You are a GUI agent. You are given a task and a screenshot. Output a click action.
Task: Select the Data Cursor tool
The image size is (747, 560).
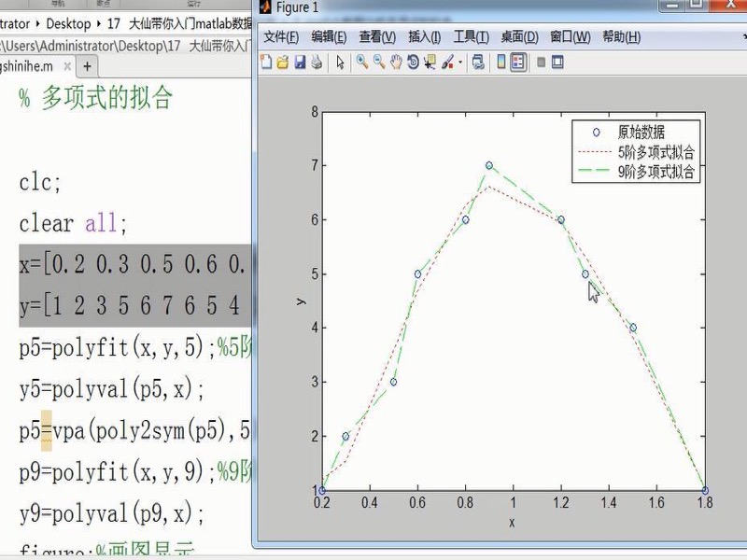[430, 62]
